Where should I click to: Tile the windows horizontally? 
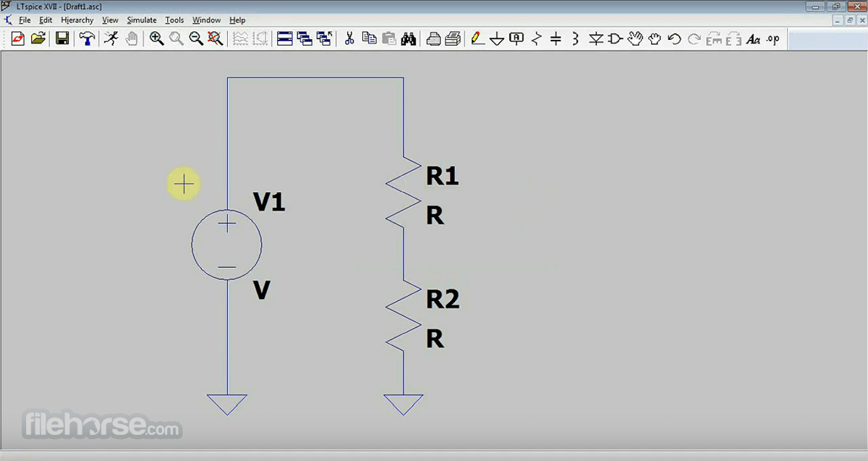[285, 38]
